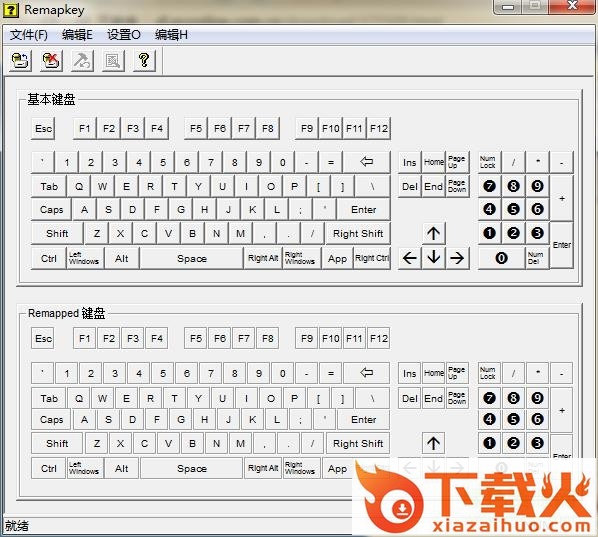Click Left Windows key in base keyboard
This screenshot has height=537, width=598.
point(85,258)
